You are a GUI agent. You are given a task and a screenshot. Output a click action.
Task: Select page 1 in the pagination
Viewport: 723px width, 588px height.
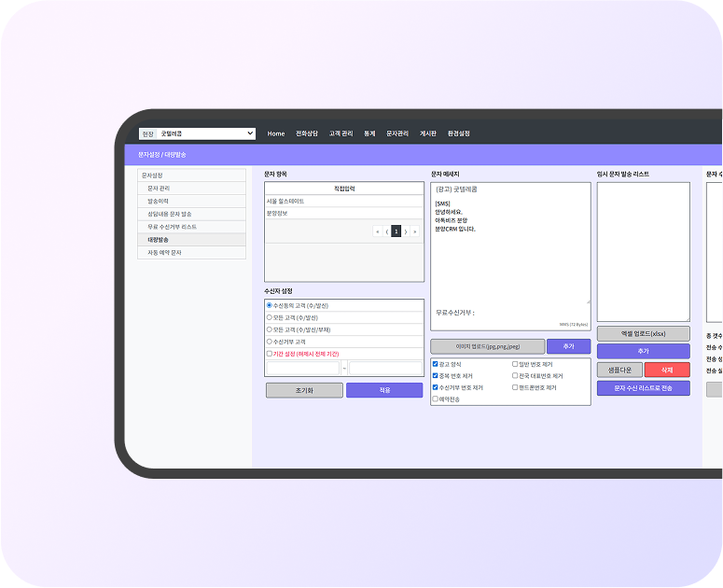[396, 231]
